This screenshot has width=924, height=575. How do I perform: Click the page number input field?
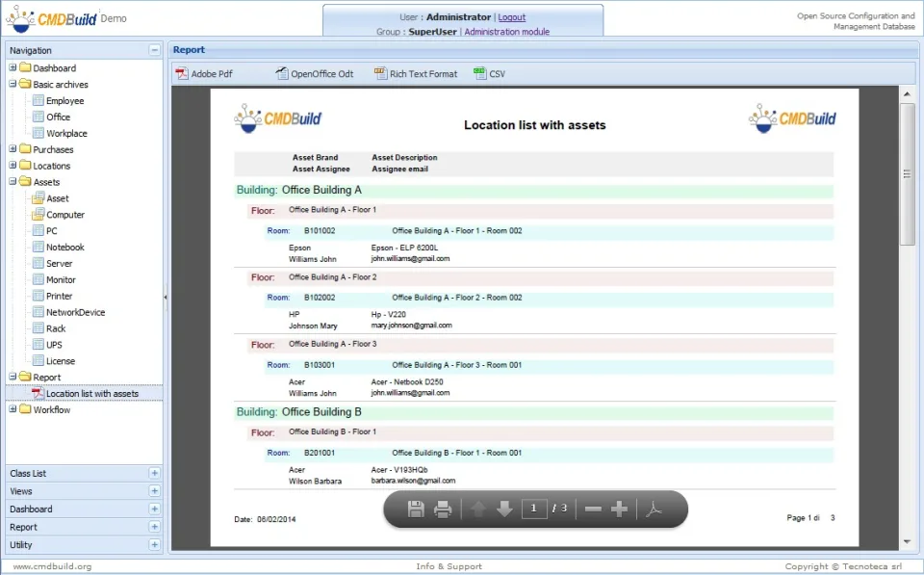pos(534,509)
